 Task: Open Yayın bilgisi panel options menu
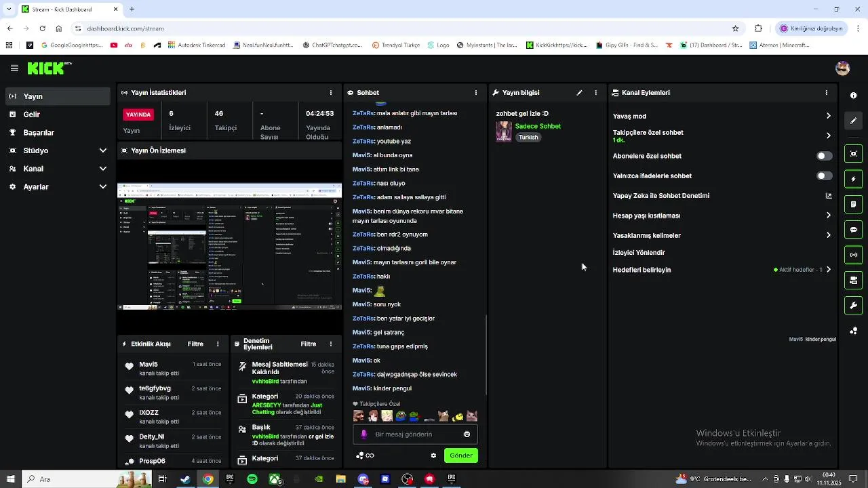pyautogui.click(x=596, y=93)
